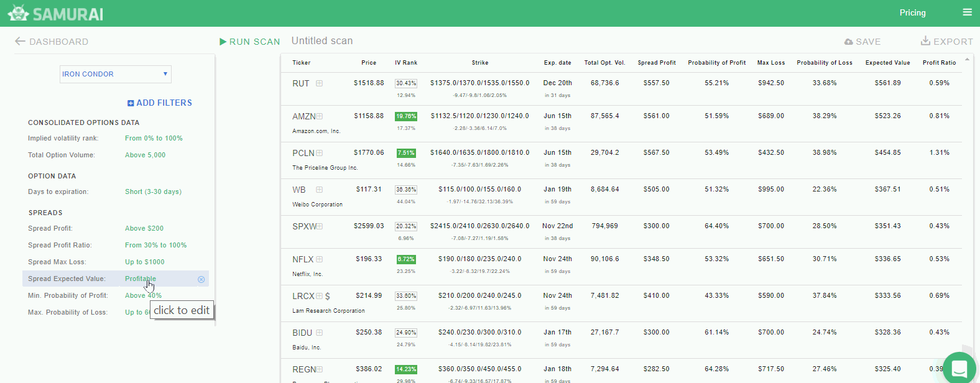Remove the Spread Expected Value filter
Viewport: 980px width, 383px height.
click(x=201, y=279)
